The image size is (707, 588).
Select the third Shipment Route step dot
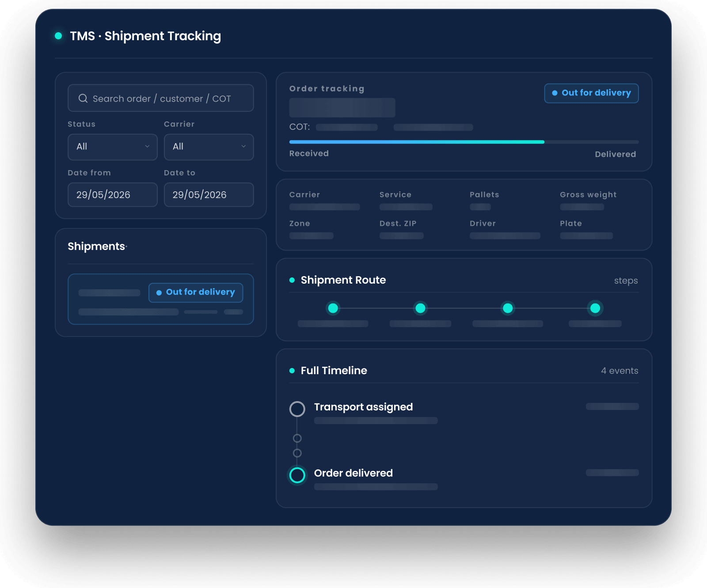[508, 308]
